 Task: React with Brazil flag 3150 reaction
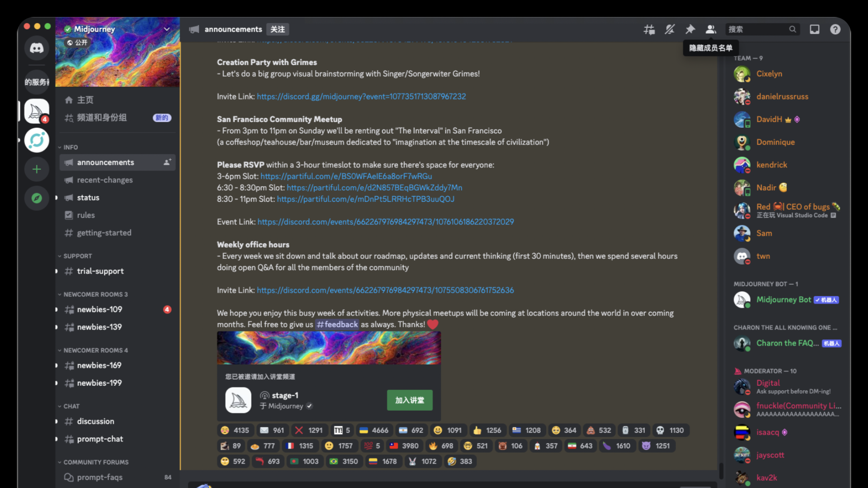point(344,461)
